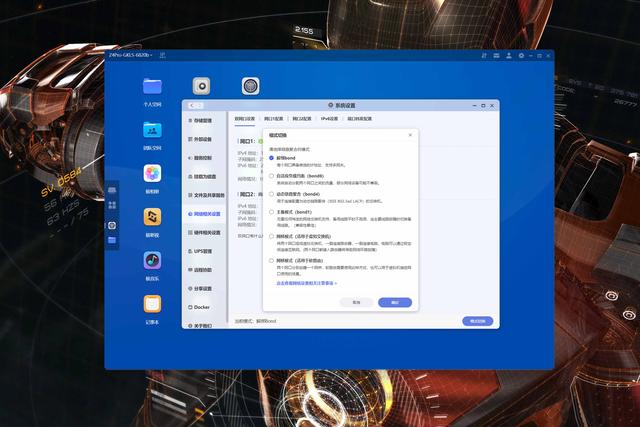The image size is (640, 427).
Task: Select the 解绑bond radio option
Action: point(271,158)
